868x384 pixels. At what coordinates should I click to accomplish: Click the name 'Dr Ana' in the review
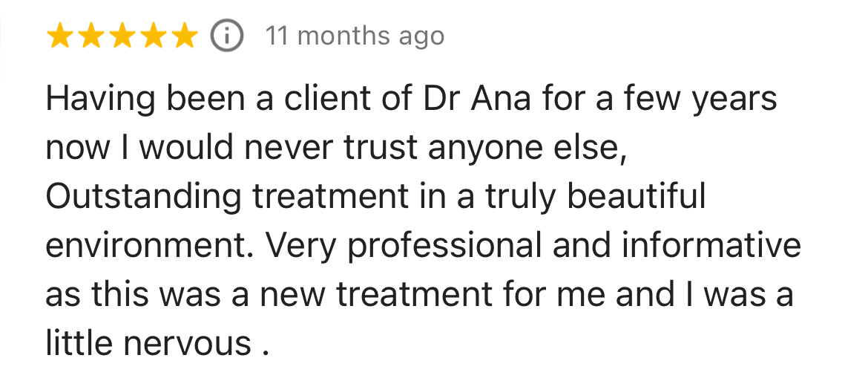pyautogui.click(x=477, y=99)
